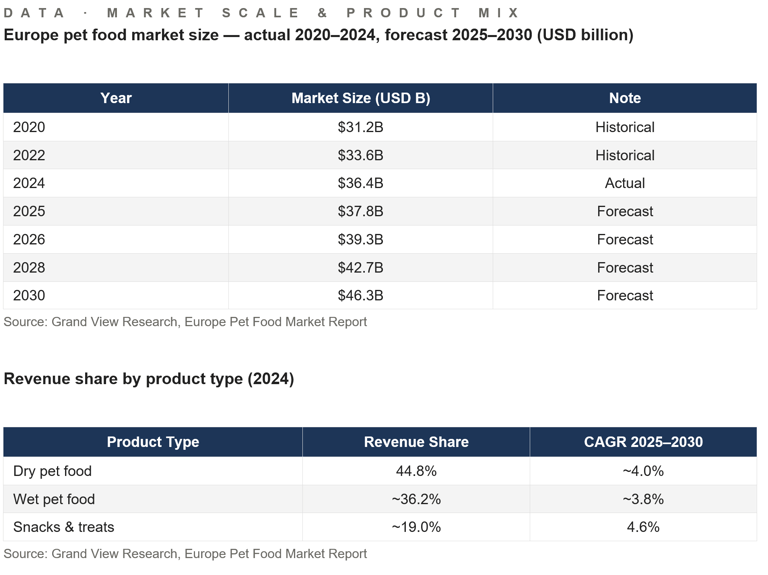The width and height of the screenshot is (768, 575).
Task: Click the 2030 row's Forecast note cell
Action: point(624,295)
